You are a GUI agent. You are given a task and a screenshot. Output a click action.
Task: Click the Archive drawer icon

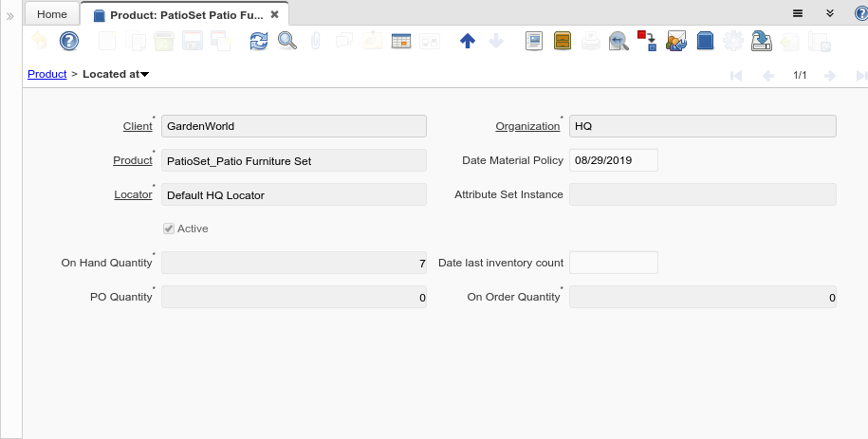coord(563,41)
